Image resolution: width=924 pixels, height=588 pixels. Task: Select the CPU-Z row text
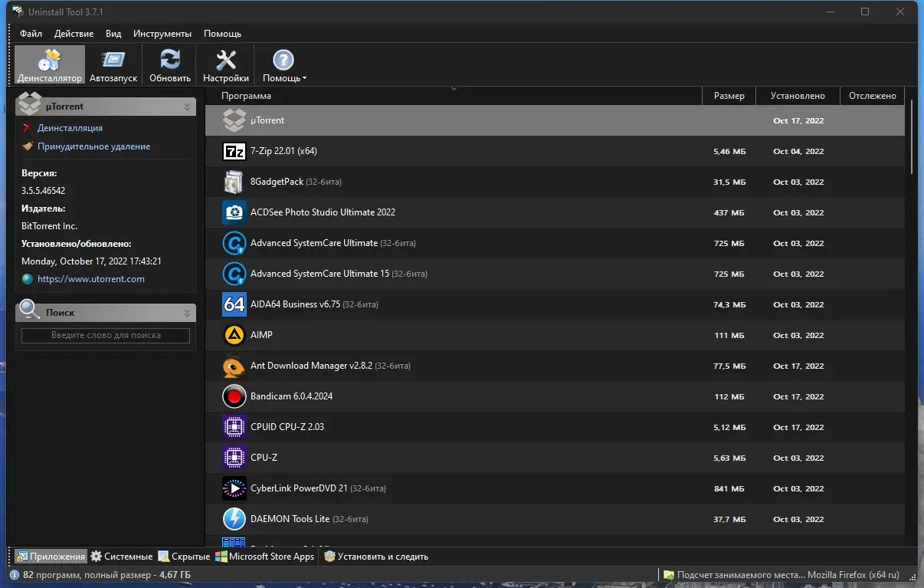pos(264,458)
